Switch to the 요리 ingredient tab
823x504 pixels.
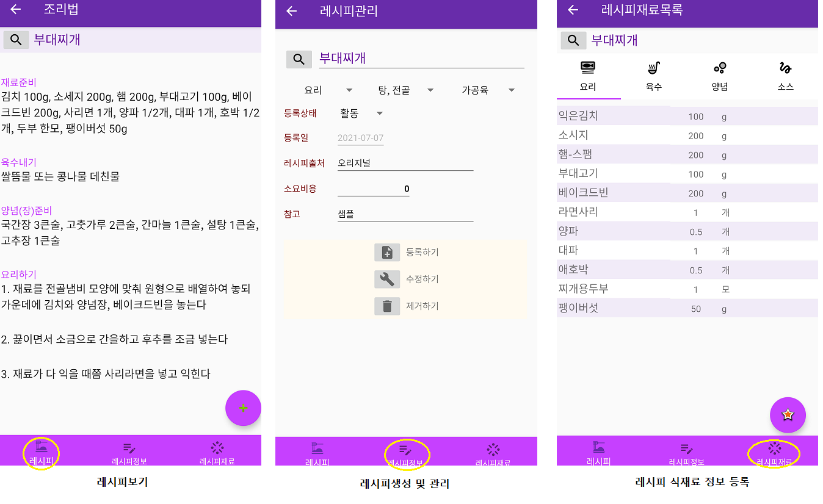(x=589, y=76)
